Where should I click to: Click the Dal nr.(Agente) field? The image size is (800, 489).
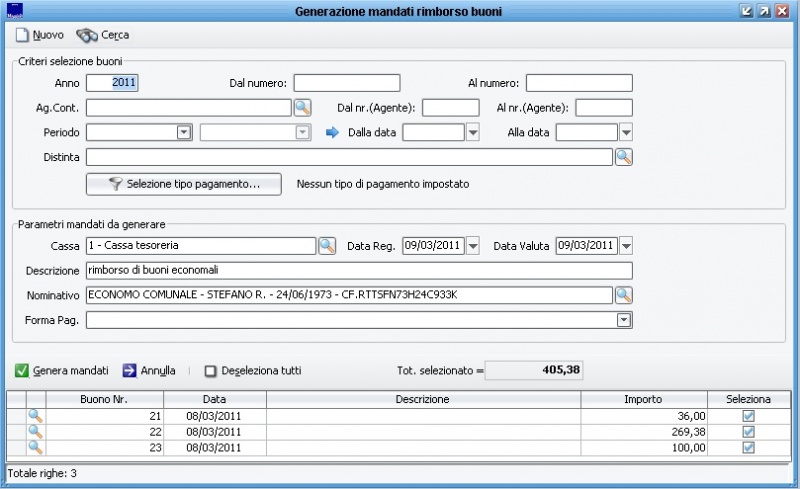click(x=451, y=108)
